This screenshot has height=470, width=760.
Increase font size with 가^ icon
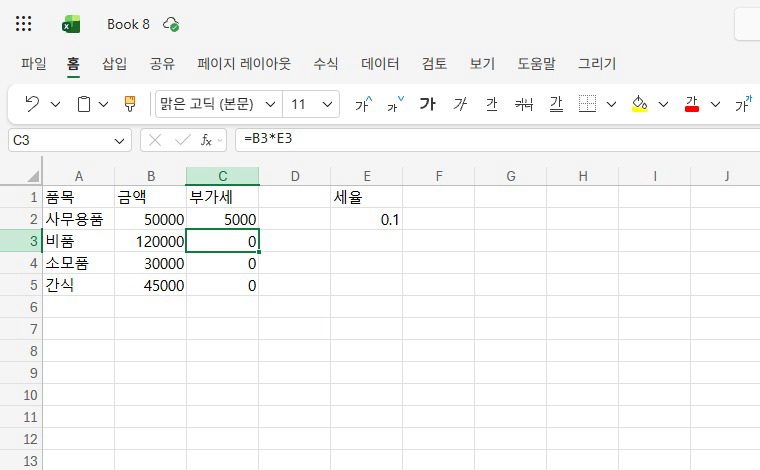coord(364,104)
